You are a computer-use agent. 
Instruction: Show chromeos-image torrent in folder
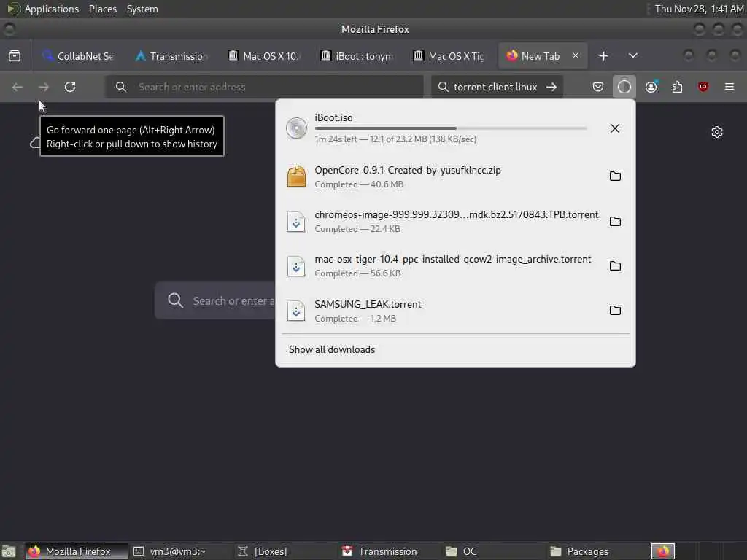click(x=615, y=222)
